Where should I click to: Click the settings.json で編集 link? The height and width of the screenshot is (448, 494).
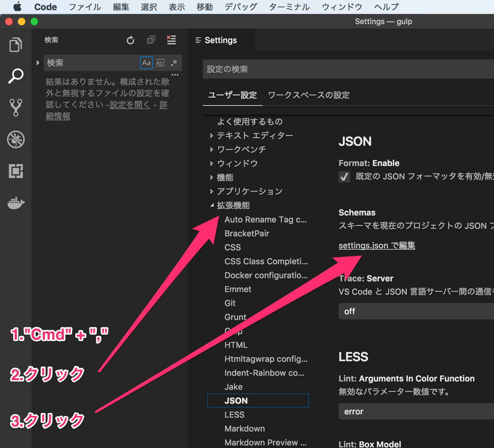point(377,245)
